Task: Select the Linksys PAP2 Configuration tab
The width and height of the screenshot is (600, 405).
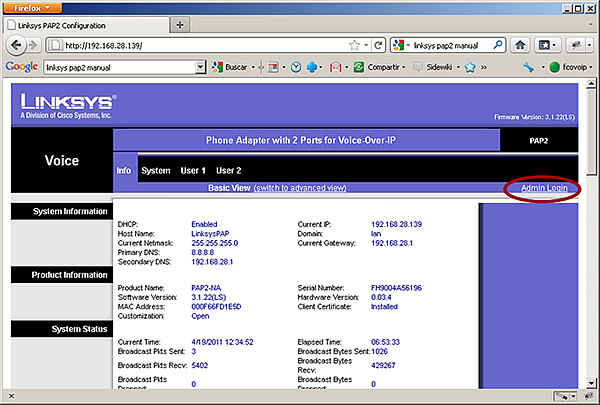Action: (86, 25)
